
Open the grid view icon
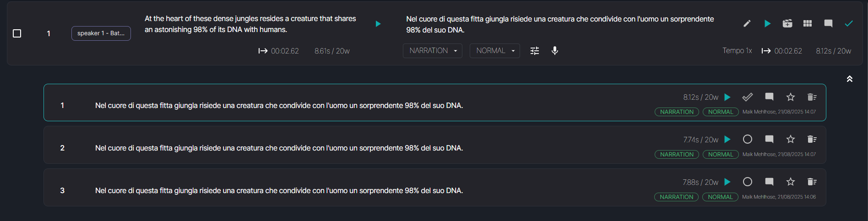pyautogui.click(x=808, y=23)
